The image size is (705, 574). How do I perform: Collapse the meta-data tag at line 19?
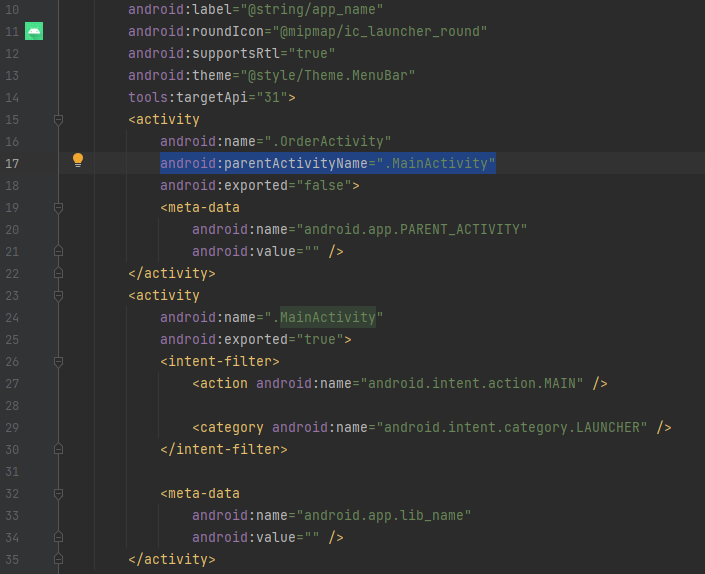(58, 208)
